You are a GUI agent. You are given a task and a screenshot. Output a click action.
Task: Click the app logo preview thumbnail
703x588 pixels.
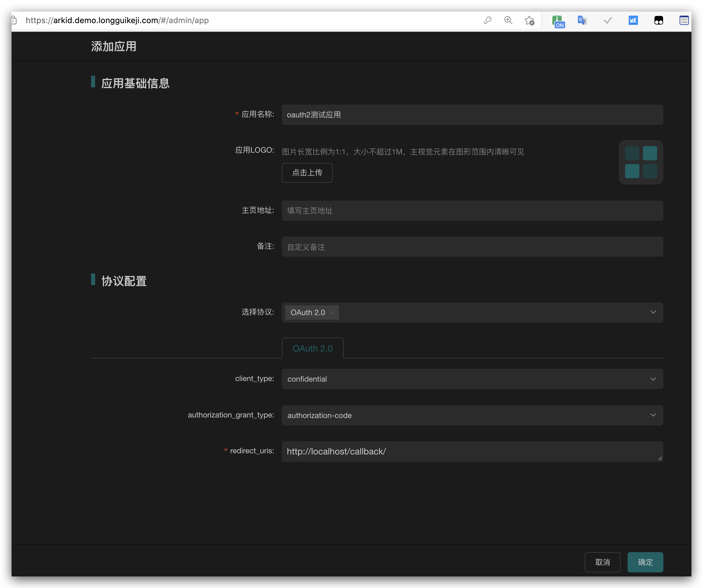coord(641,162)
